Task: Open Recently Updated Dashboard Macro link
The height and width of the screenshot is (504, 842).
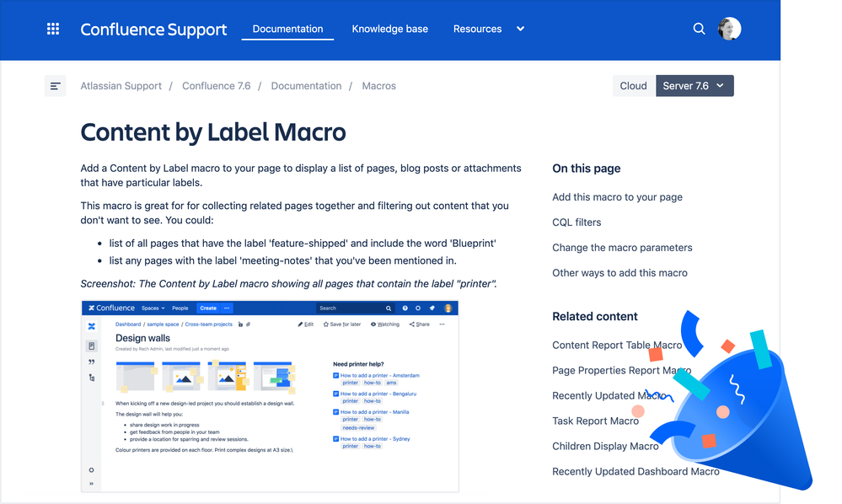Action: click(x=636, y=471)
